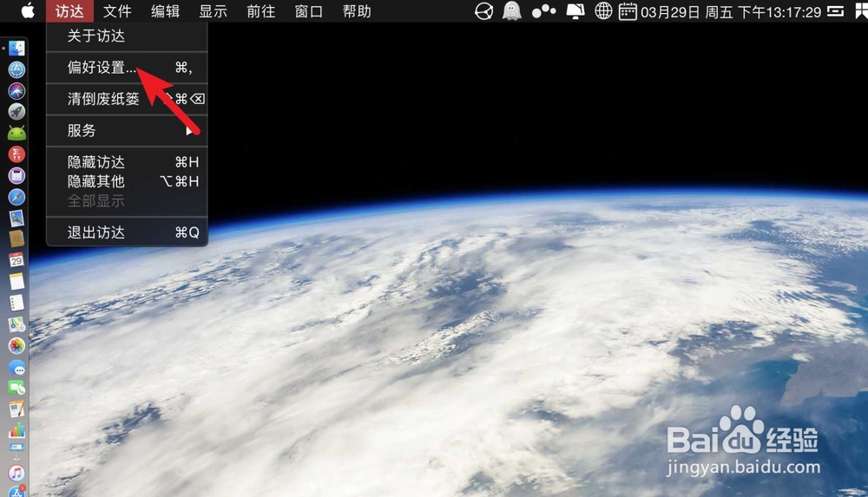Open Photos app in the Dock
868x497 pixels.
pos(16,346)
